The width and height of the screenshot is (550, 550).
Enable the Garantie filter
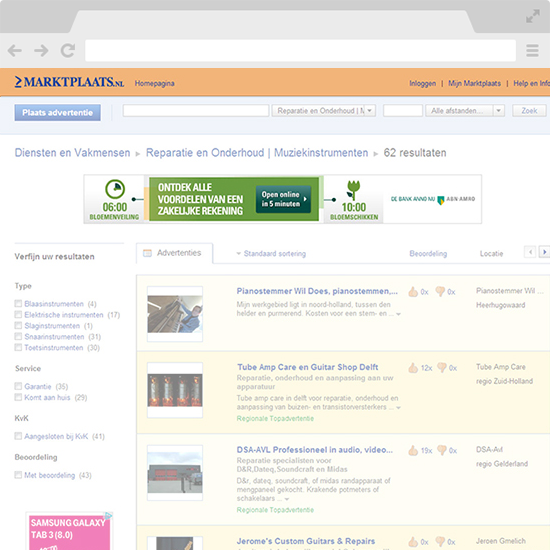pyautogui.click(x=18, y=386)
